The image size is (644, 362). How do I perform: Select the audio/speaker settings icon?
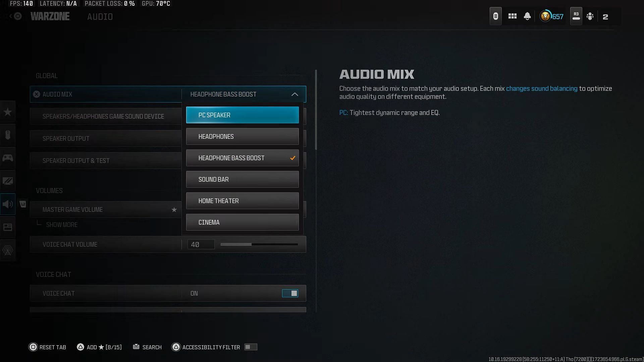7,204
